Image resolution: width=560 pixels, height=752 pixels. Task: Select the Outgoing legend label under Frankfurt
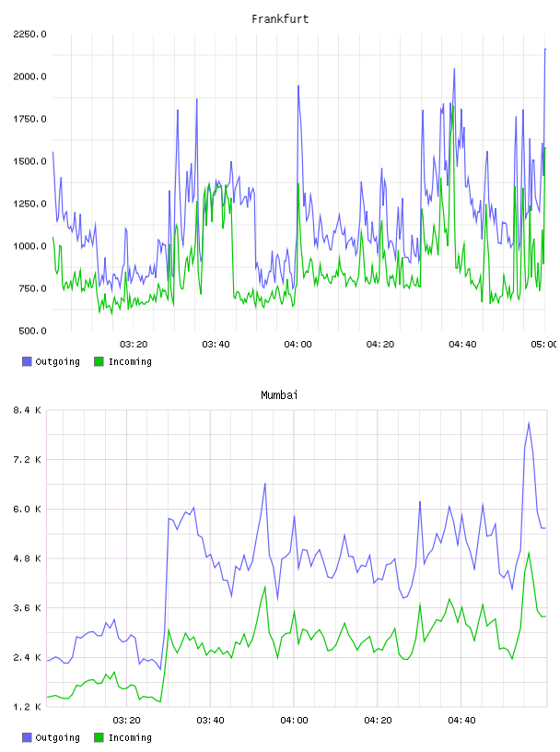pyautogui.click(x=57, y=361)
